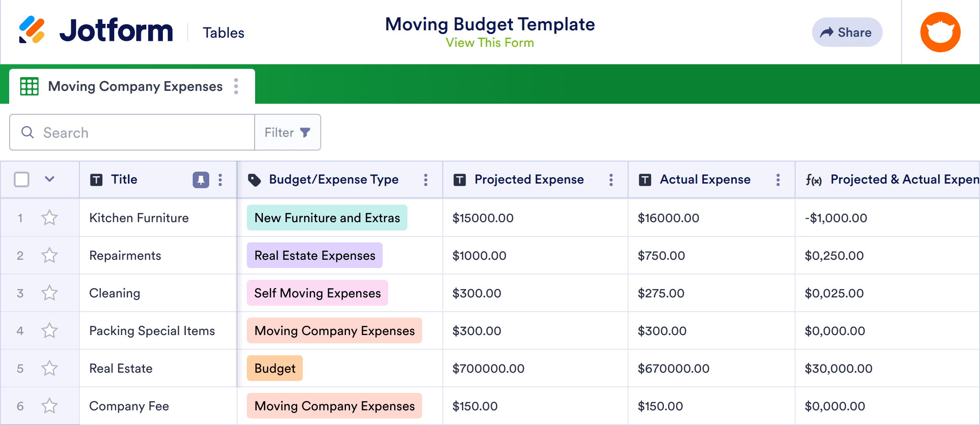Select the Budget tag on the Real Estate row
The width and height of the screenshot is (980, 425).
pos(274,368)
